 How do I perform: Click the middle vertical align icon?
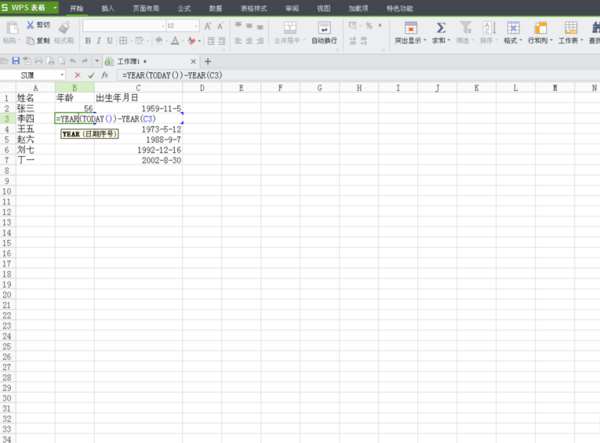(x=249, y=26)
